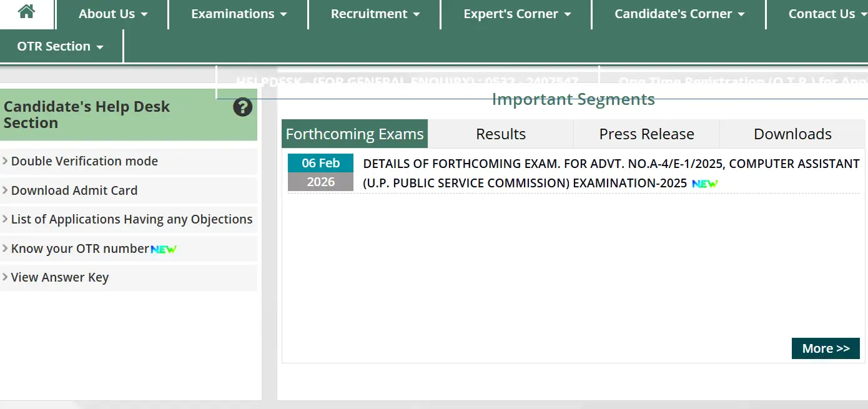Click the 06 Feb 2026 date badge
The height and width of the screenshot is (409, 868).
[x=320, y=172]
